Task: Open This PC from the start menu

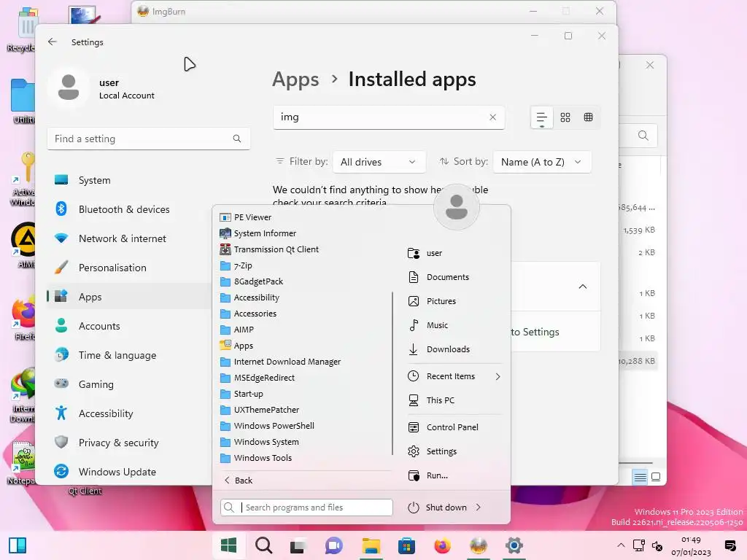Action: [431, 400]
